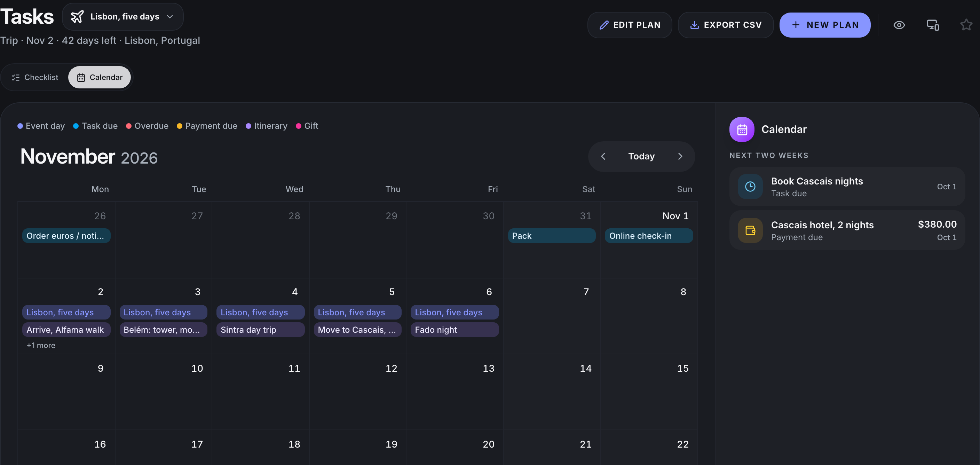Click the Task due legend dot

(76, 126)
